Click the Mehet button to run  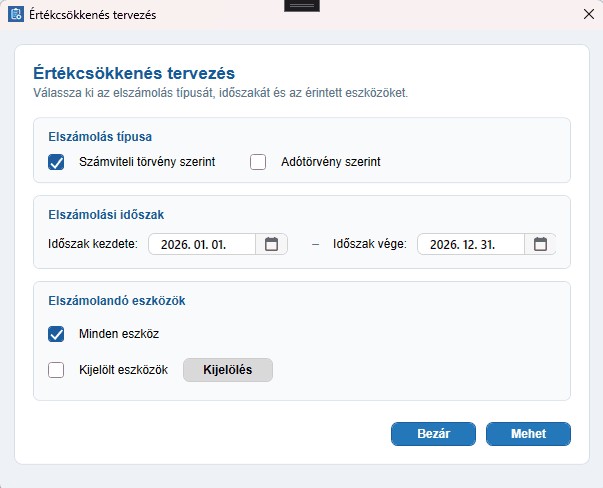click(x=528, y=434)
